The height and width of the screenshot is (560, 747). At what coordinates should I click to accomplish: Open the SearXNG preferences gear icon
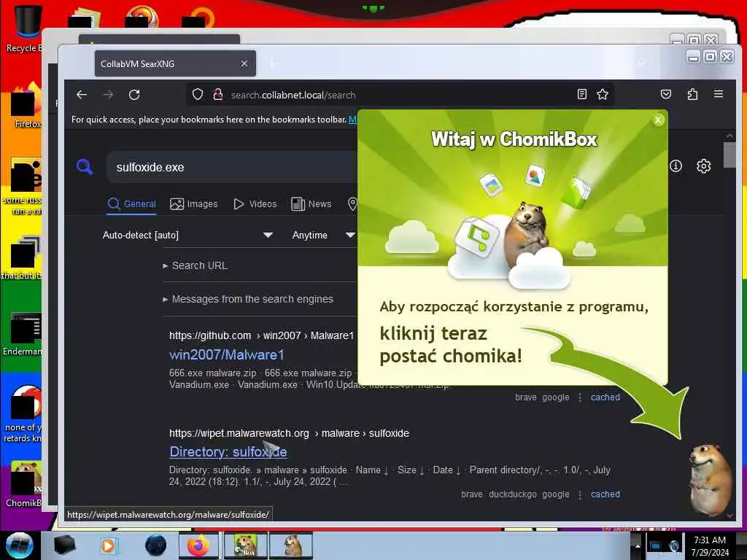click(704, 166)
